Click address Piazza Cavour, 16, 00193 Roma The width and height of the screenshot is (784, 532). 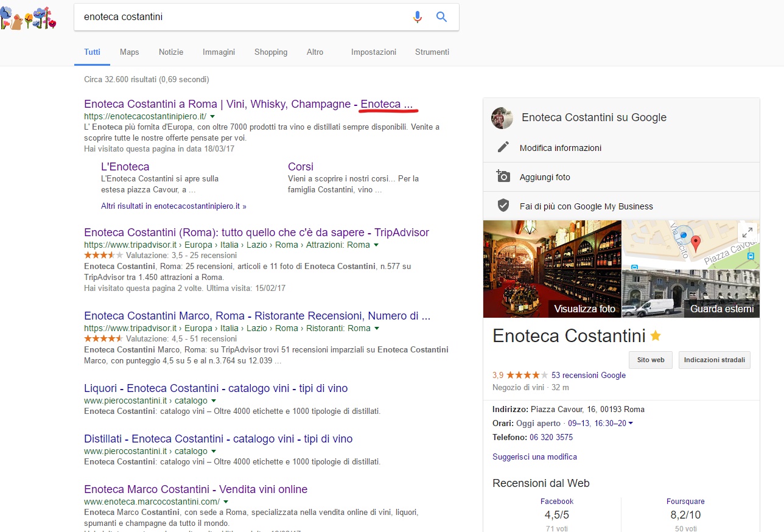[587, 409]
